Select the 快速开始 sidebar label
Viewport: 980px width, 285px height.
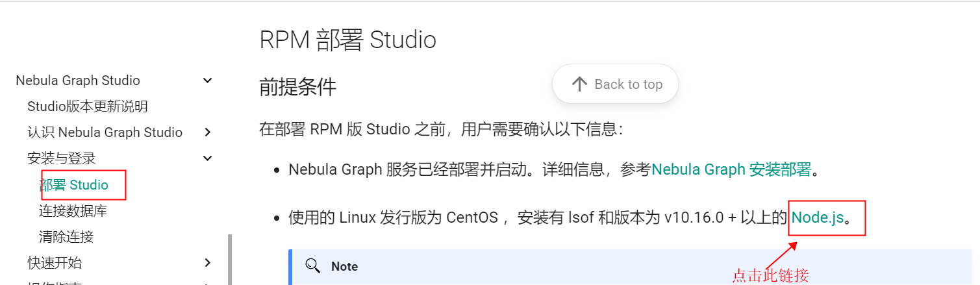(x=55, y=263)
